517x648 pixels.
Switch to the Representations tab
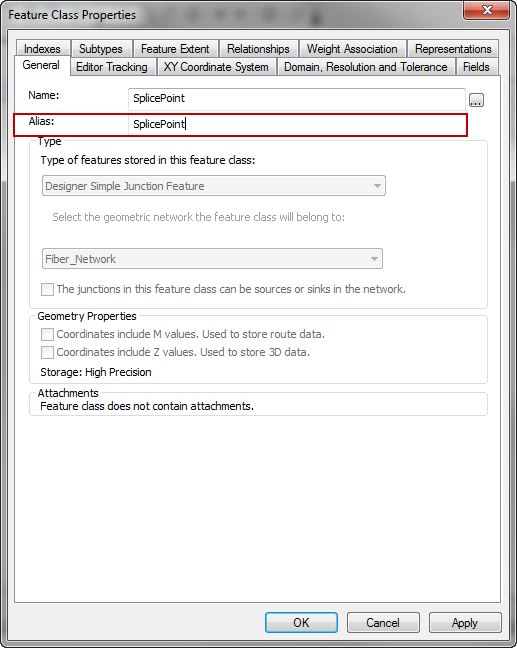453,49
